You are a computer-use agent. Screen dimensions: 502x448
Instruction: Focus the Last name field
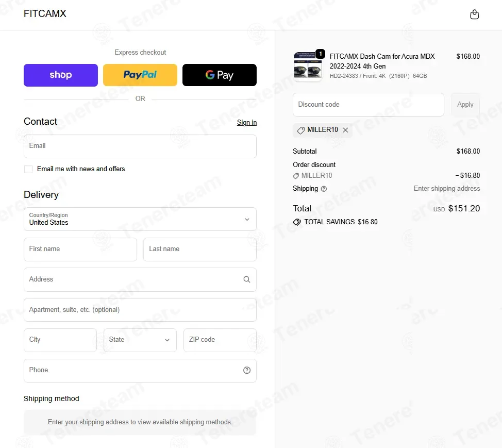(200, 249)
